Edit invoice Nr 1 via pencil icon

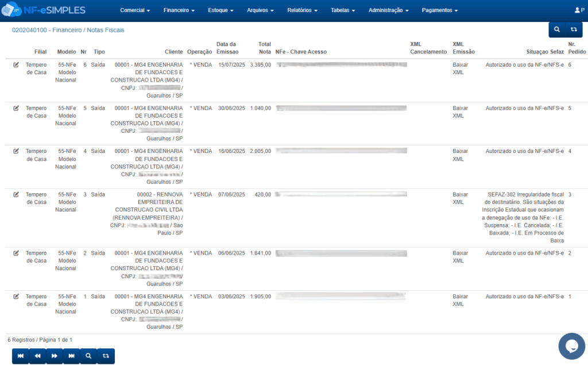tap(16, 297)
